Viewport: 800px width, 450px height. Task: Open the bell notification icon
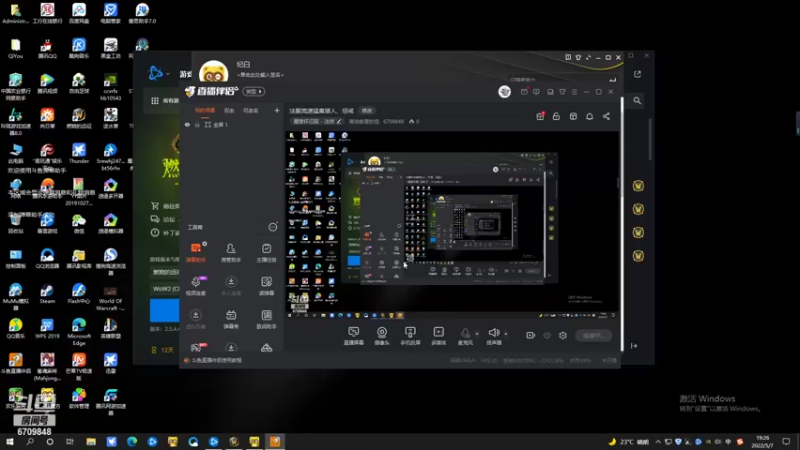coord(589,116)
